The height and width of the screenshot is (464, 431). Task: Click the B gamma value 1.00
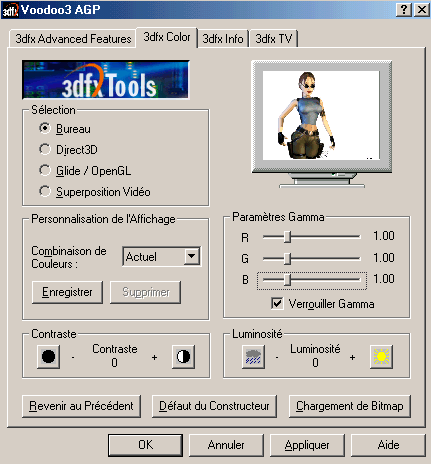[x=384, y=279]
